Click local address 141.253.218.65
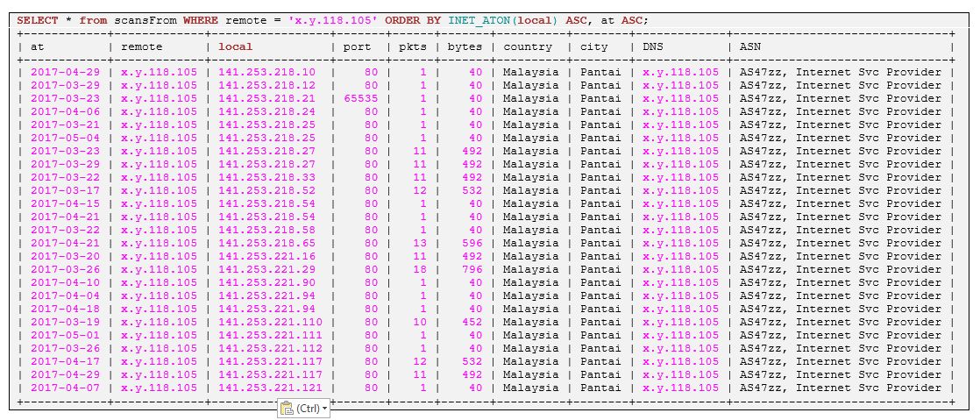 pos(266,243)
